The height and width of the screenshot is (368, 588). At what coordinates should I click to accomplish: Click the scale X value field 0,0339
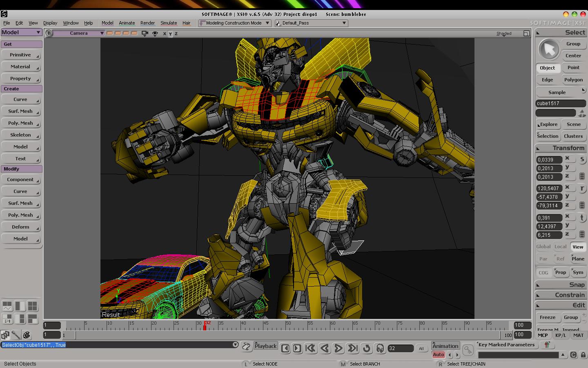549,160
